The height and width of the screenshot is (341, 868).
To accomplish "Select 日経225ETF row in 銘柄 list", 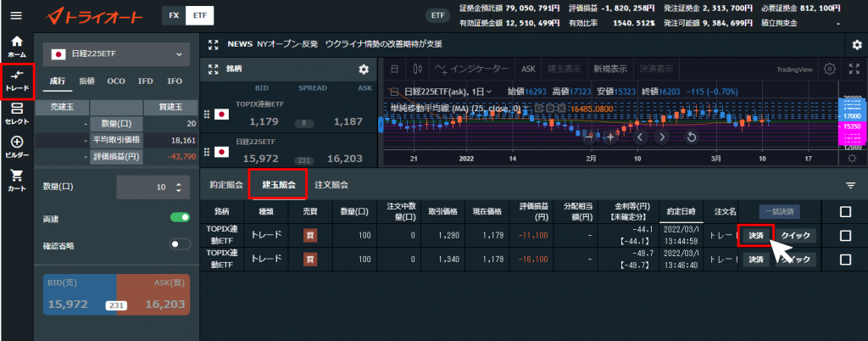I will [288, 150].
